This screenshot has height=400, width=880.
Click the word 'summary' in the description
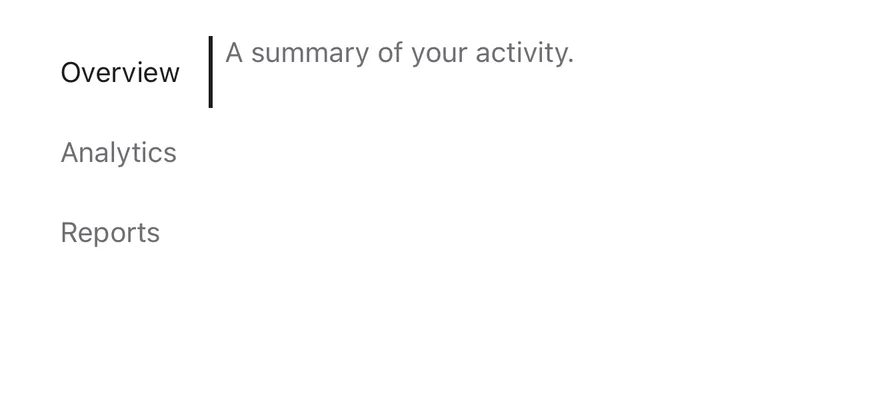310,54
